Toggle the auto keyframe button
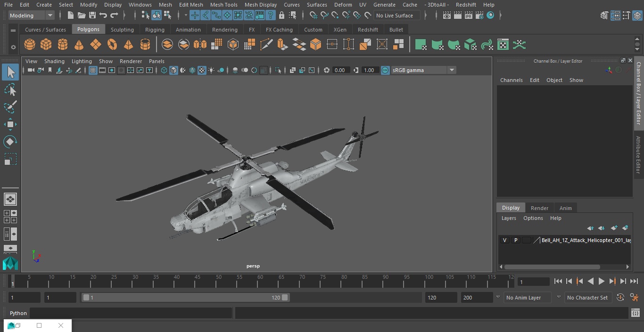Screen dimensions: 644x332 620,298
